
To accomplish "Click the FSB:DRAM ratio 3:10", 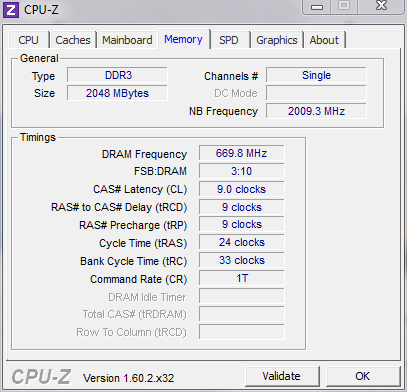I will coord(242,171).
